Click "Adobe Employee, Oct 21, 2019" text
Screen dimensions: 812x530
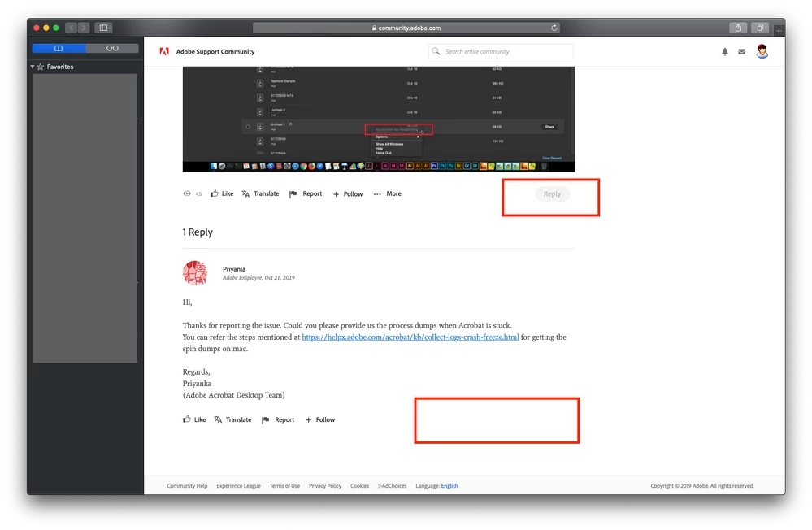click(x=258, y=278)
